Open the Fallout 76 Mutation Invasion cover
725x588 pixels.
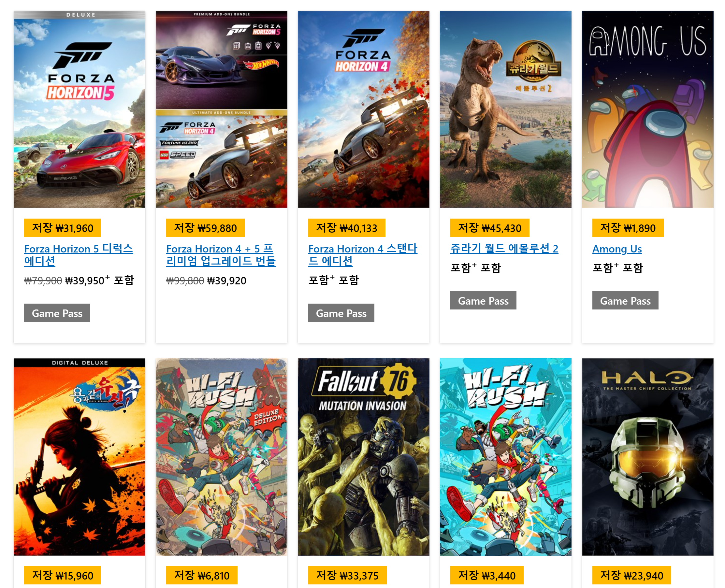tap(363, 457)
